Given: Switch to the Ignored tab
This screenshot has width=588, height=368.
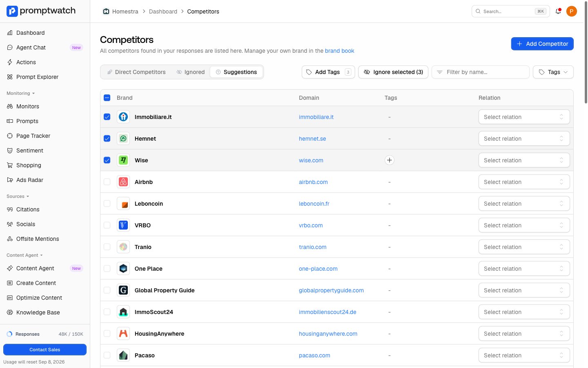Looking at the screenshot, I should point(191,72).
